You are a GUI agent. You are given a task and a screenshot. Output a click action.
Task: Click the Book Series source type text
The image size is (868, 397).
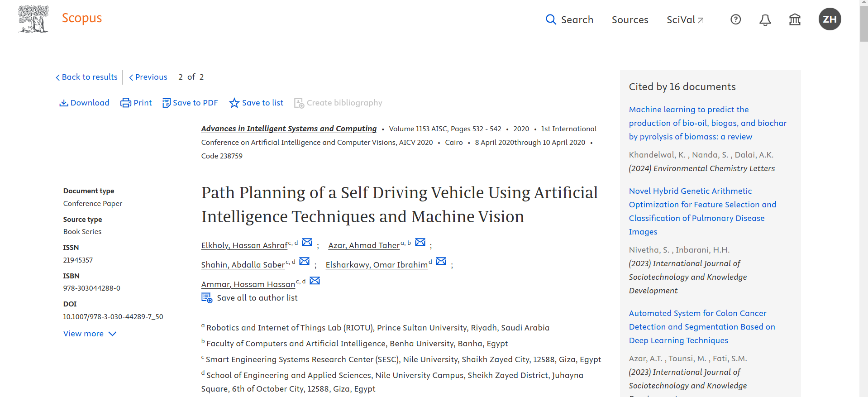tap(82, 232)
